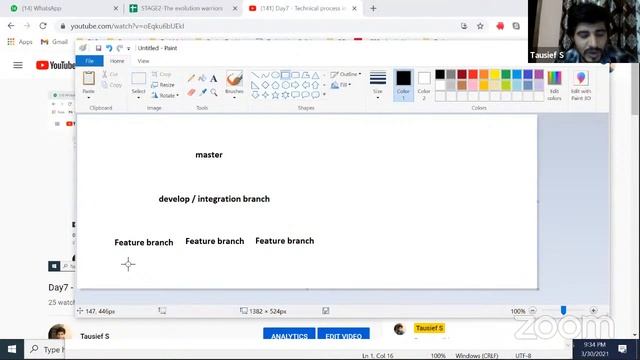Screen dimensions: 640x360
Task: Click the zoom out minus button
Action: 533,311
